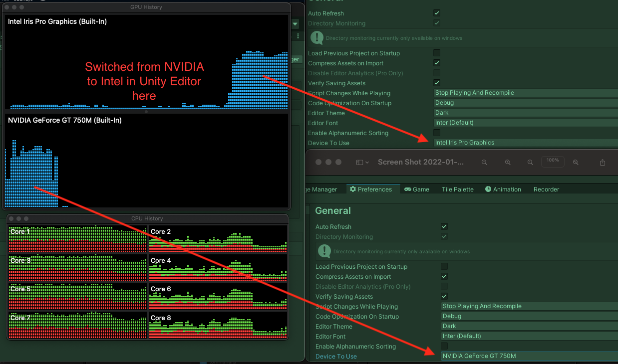Screen dimensions: 618x364
Task: Click Directory Monitoring label in upper panel
Action: click(x=336, y=23)
